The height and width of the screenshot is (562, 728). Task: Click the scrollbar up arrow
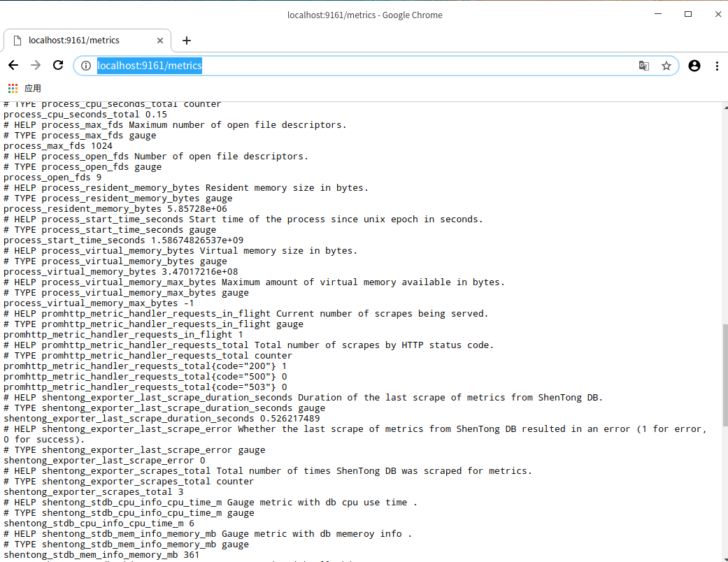pos(724,106)
